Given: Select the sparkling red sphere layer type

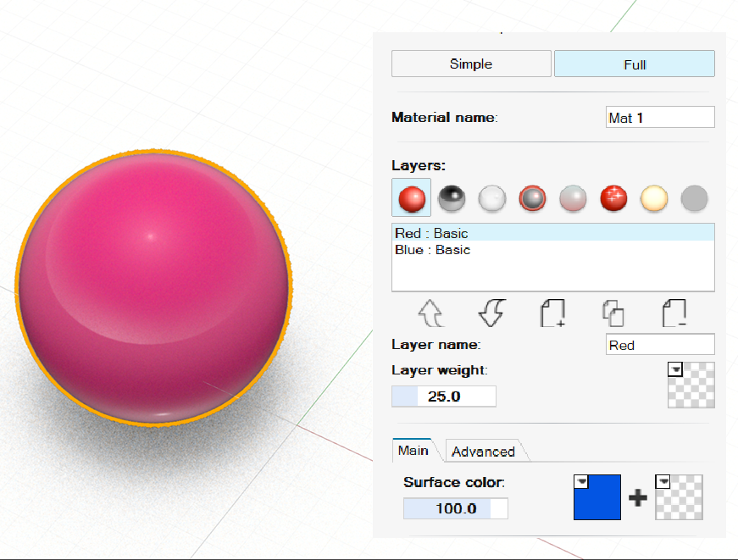Looking at the screenshot, I should pos(613,198).
